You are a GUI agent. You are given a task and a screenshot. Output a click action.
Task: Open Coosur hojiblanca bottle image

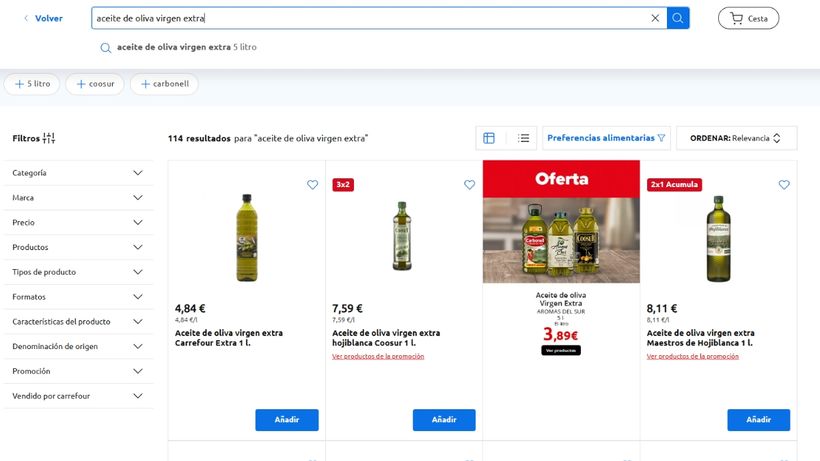click(402, 236)
